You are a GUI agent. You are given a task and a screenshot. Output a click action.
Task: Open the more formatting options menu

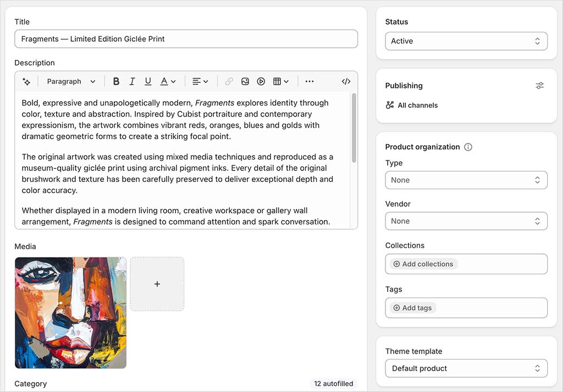(x=310, y=81)
